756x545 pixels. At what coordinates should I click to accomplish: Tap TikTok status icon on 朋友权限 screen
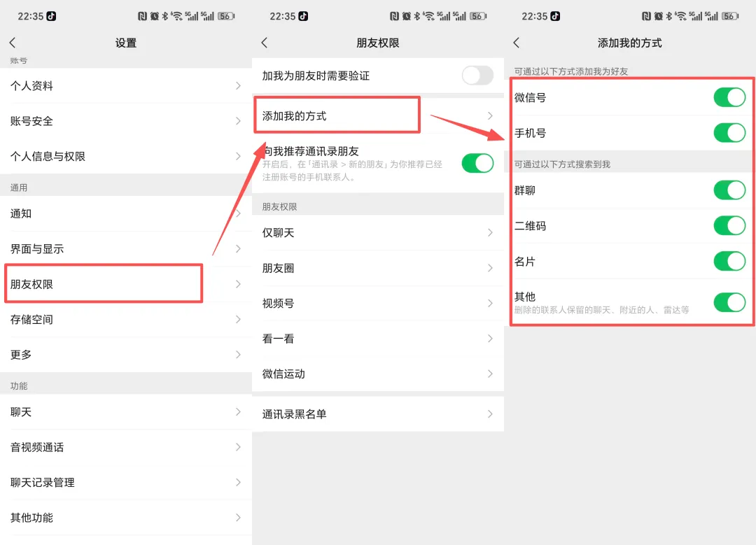pyautogui.click(x=303, y=16)
